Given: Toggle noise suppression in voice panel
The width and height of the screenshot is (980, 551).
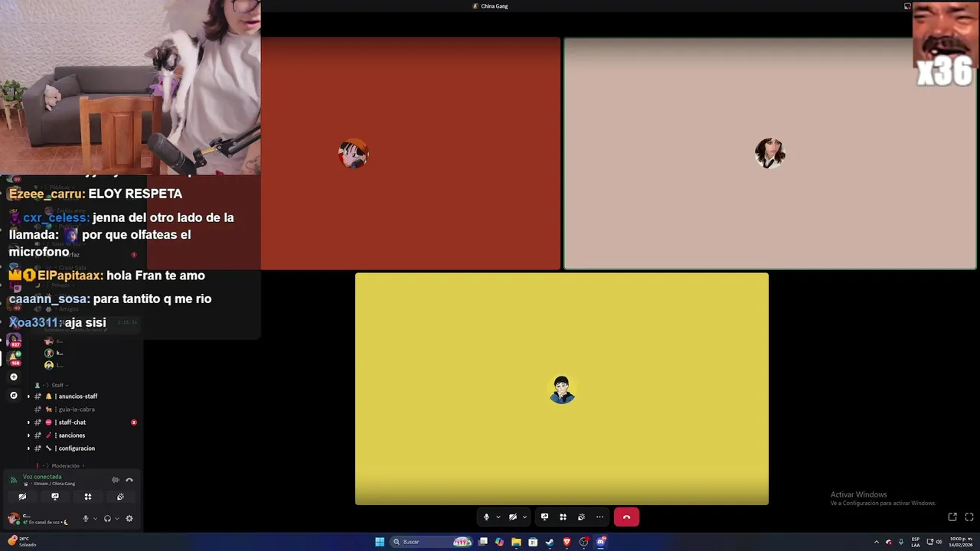Looking at the screenshot, I should point(116,480).
